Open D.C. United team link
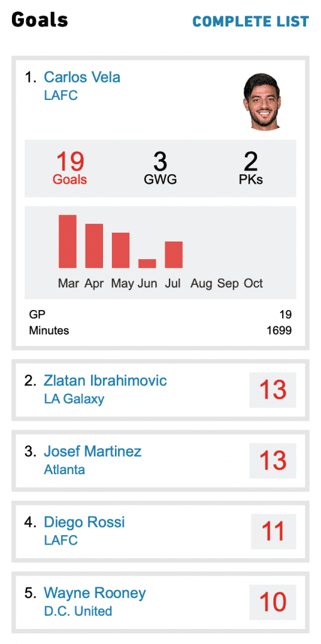321x644 pixels. point(78,611)
